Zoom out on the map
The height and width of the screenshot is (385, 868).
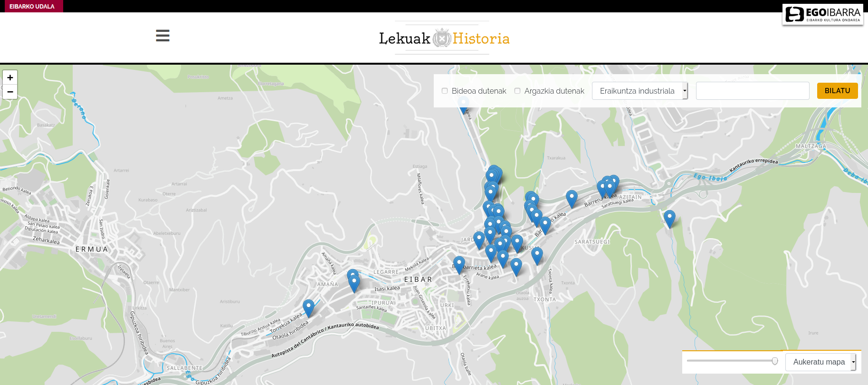click(10, 92)
